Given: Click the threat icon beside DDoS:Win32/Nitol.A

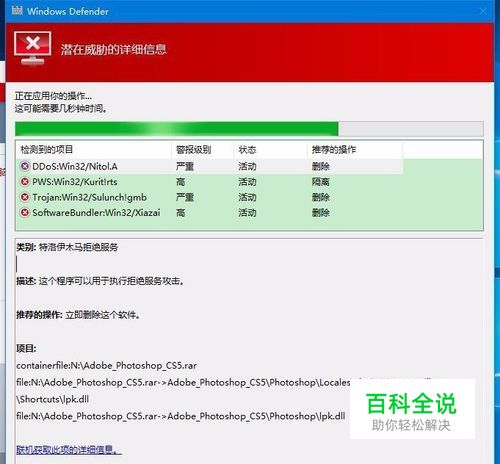Looking at the screenshot, I should [x=25, y=166].
